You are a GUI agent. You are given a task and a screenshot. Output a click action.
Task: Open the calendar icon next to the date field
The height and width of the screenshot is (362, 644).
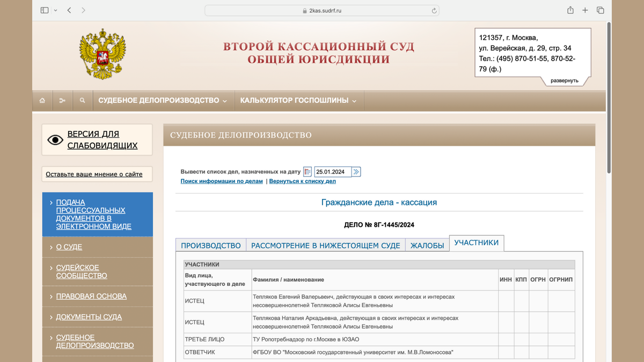(306, 171)
